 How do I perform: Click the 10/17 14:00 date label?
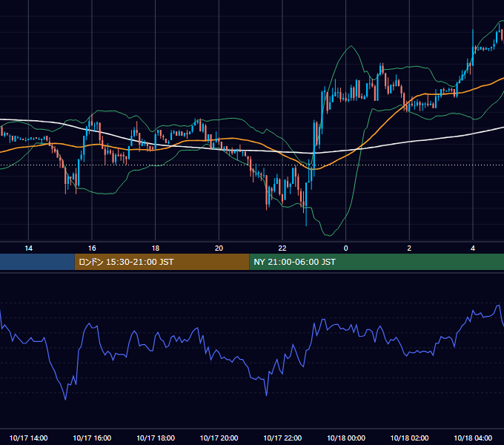[x=29, y=438]
